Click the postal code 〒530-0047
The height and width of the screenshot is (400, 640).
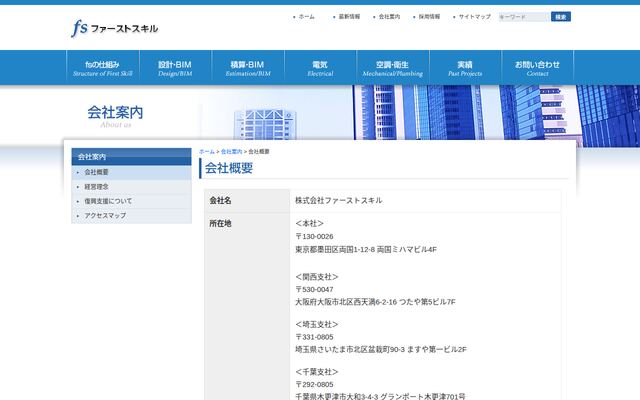pos(314,289)
